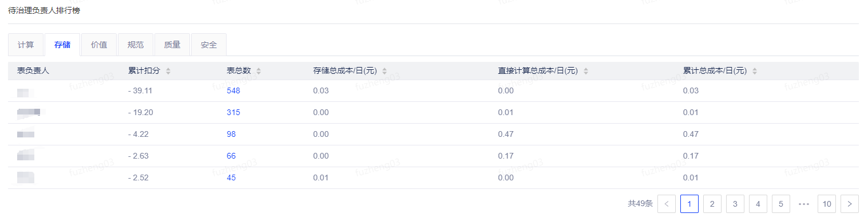This screenshot has height=217, width=868.
Task: Go to next page arrow
Action: tap(850, 203)
